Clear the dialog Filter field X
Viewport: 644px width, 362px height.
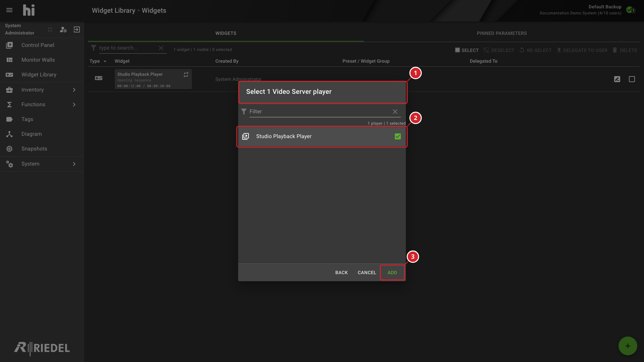click(x=395, y=112)
